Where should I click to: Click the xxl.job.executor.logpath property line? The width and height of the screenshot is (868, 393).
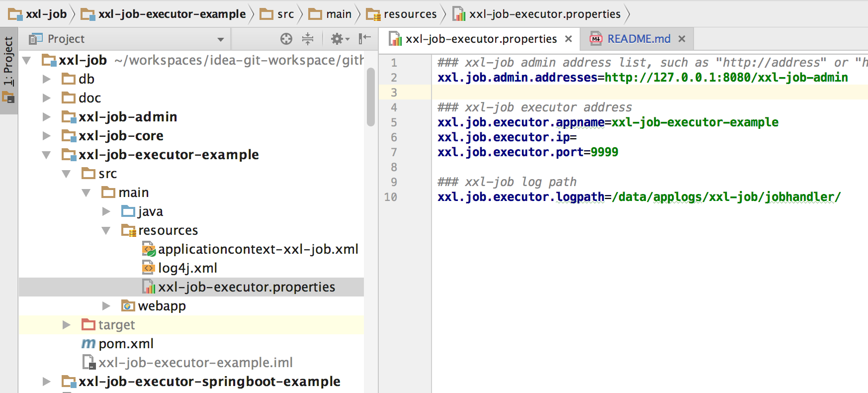coord(639,197)
